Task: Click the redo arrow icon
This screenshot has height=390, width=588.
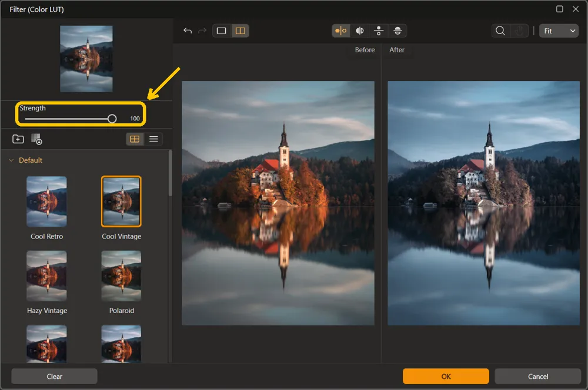Action: point(202,31)
